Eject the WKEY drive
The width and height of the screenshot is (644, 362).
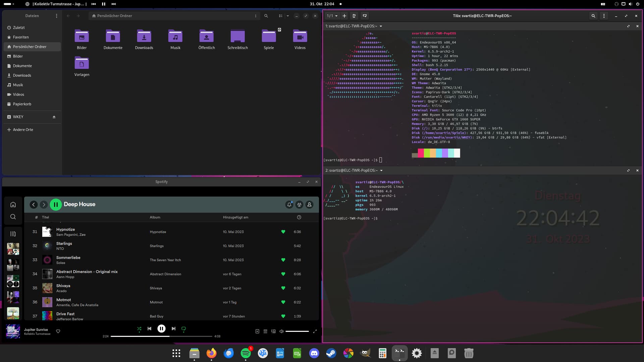[54, 117]
